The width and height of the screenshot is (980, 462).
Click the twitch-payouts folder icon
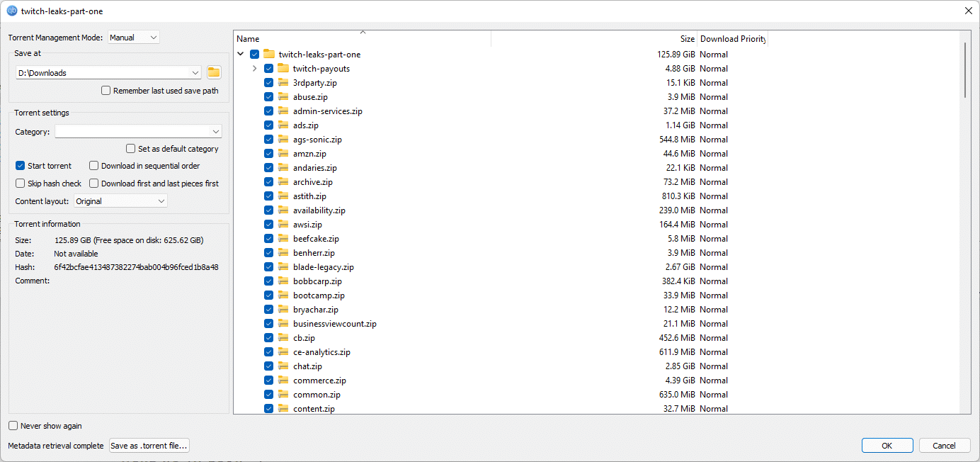[283, 68]
